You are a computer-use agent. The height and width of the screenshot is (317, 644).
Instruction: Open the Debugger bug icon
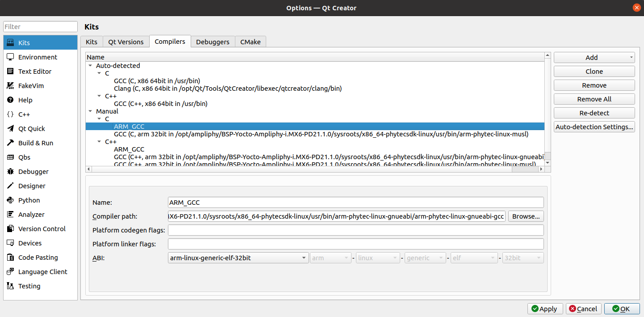pyautogui.click(x=10, y=172)
